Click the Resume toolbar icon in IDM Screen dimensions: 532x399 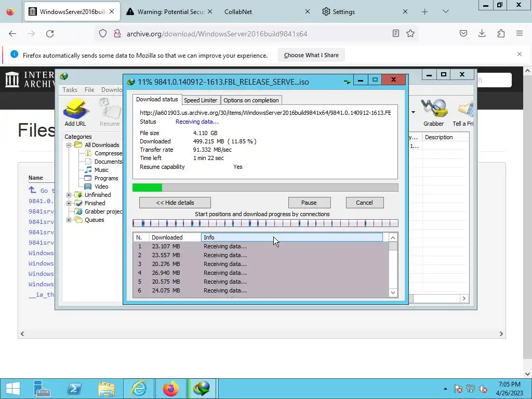(x=110, y=112)
